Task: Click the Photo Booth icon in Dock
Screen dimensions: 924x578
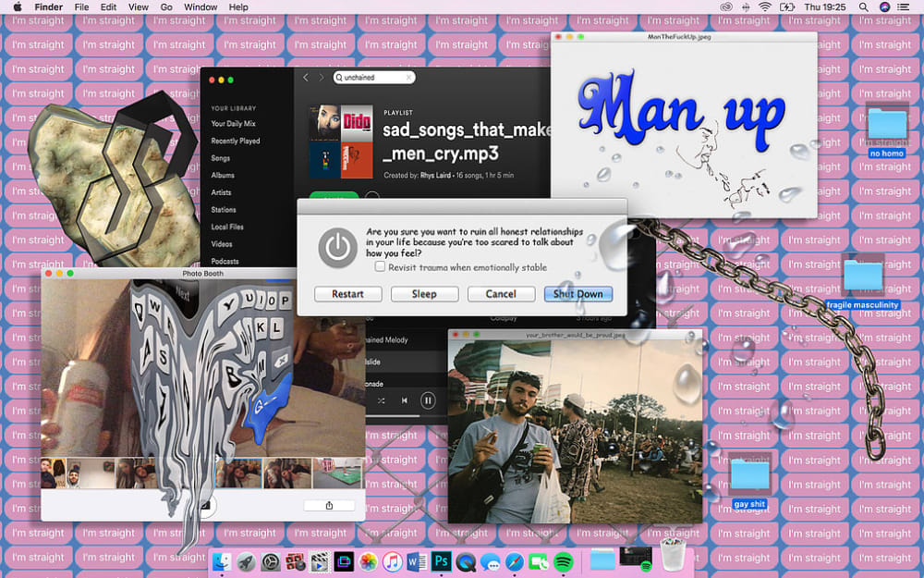Action: 296,562
